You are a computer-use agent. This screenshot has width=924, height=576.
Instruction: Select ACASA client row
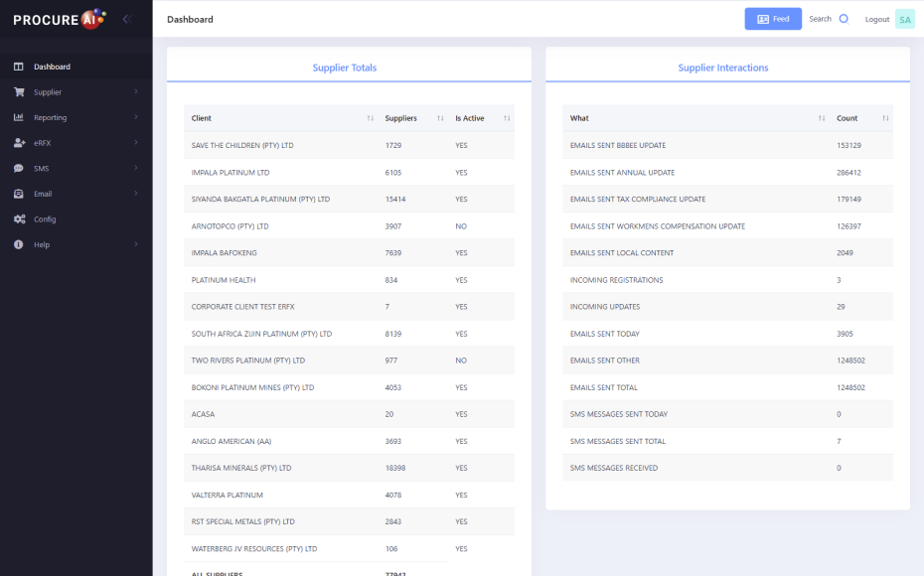349,414
